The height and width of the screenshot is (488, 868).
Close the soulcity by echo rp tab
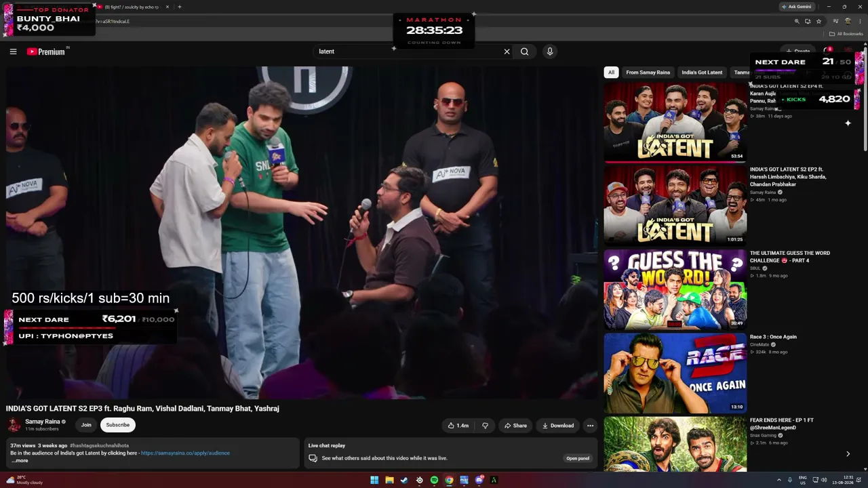pyautogui.click(x=167, y=7)
